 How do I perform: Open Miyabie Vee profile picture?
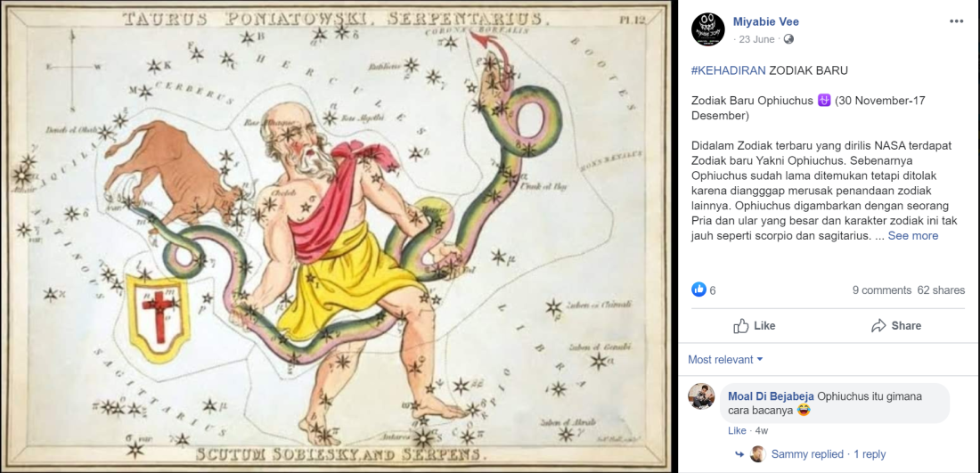(707, 29)
